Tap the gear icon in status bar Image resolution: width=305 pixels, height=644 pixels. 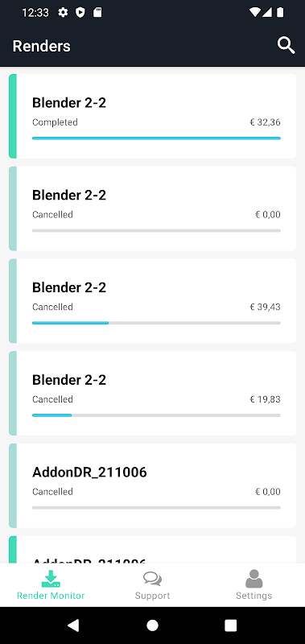[63, 13]
